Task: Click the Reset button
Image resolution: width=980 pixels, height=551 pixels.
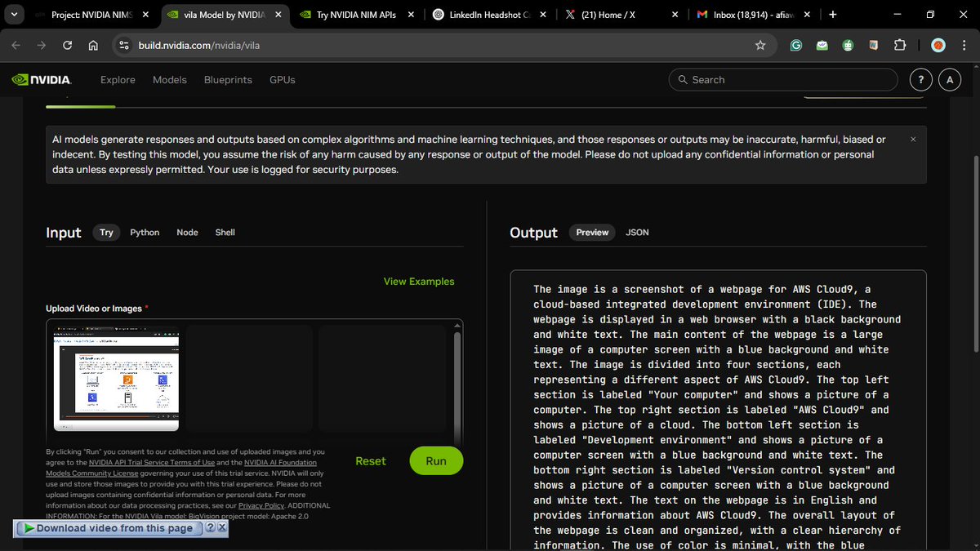Action: (371, 461)
